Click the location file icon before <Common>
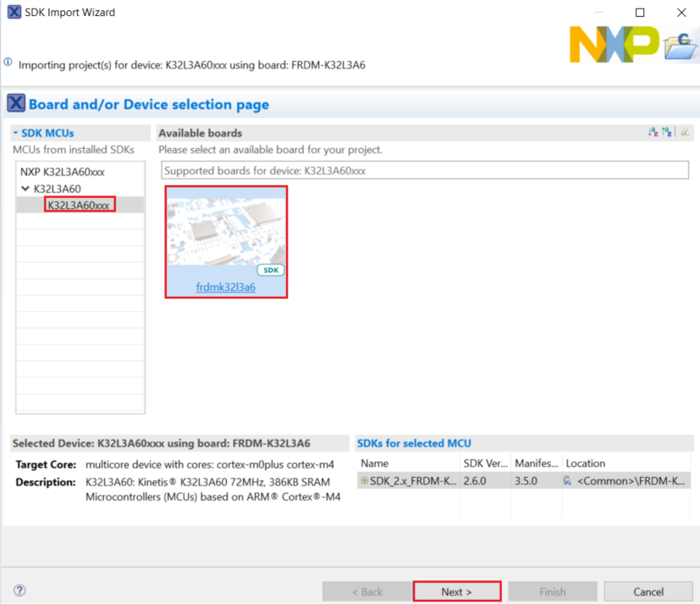The image size is (700, 604). (567, 480)
